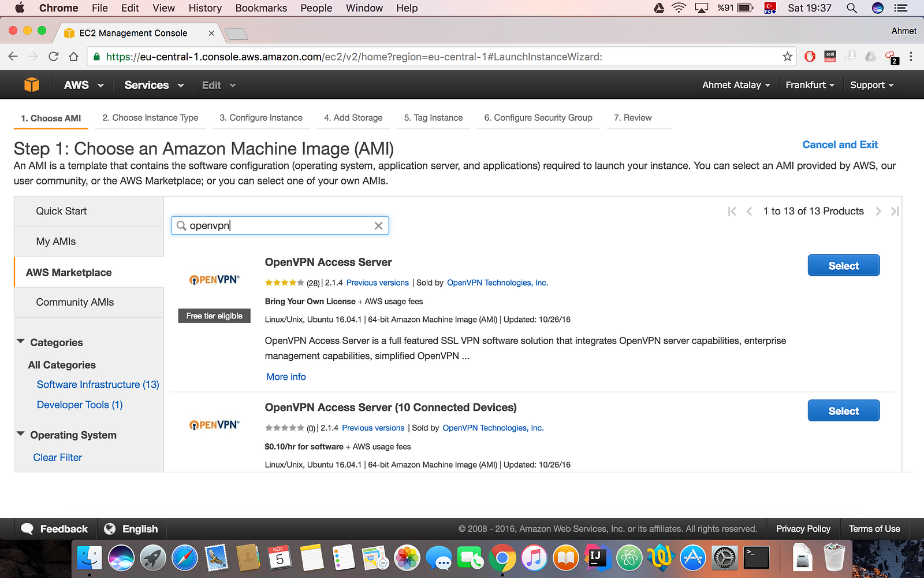The width and height of the screenshot is (924, 578).
Task: Clear the openvpn search with the X
Action: [x=378, y=225]
